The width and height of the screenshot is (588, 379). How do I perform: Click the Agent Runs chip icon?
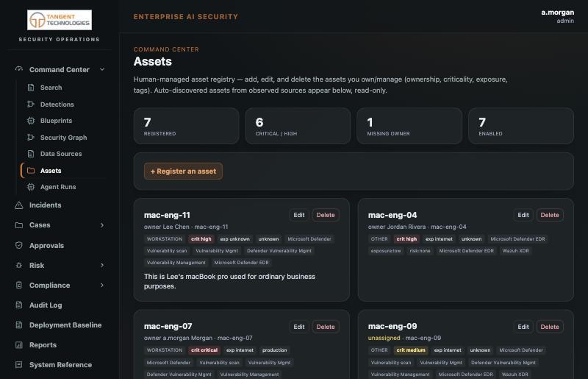[x=31, y=187]
